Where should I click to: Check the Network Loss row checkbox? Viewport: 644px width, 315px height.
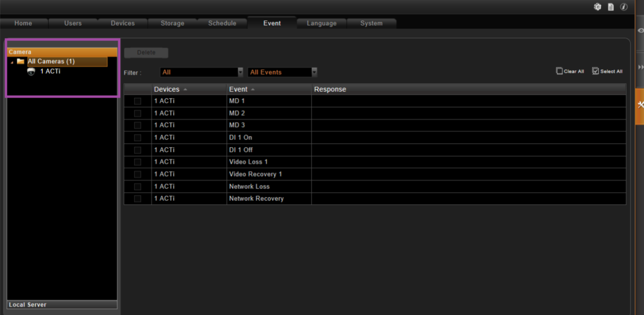coord(137,186)
